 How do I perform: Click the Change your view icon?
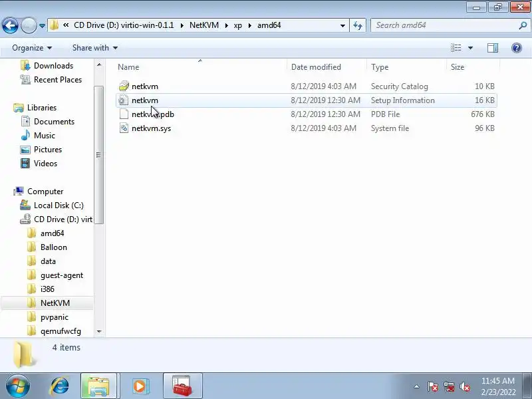click(456, 48)
